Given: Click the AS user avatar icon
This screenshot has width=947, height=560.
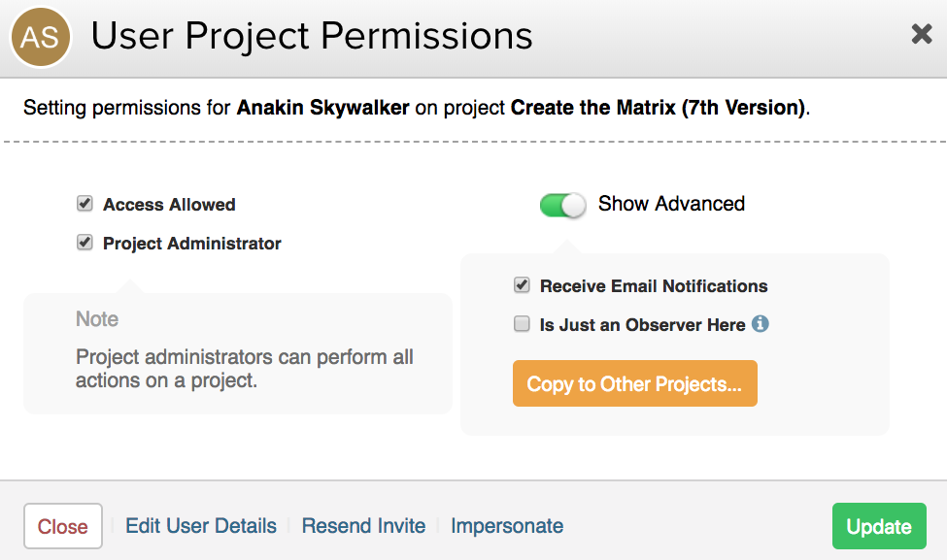Looking at the screenshot, I should (x=41, y=37).
